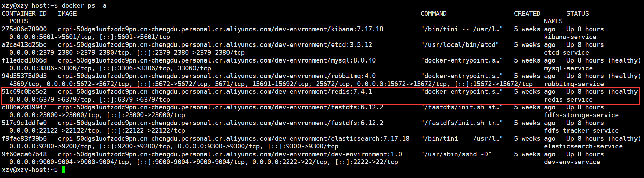Click the "/usr/local/bin/etcd" command text
The image size is (644, 178).
tap(460, 45)
